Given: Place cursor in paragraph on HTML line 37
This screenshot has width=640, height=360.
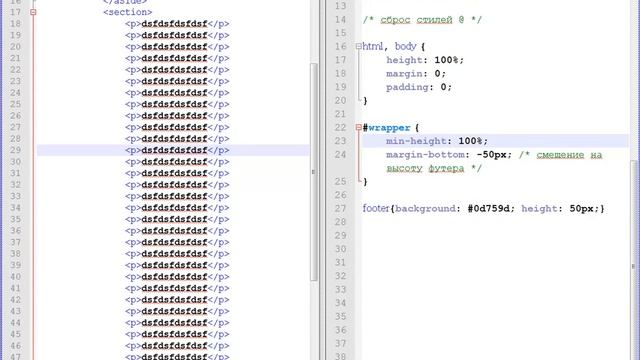Looking at the screenshot, I should coord(177,242).
